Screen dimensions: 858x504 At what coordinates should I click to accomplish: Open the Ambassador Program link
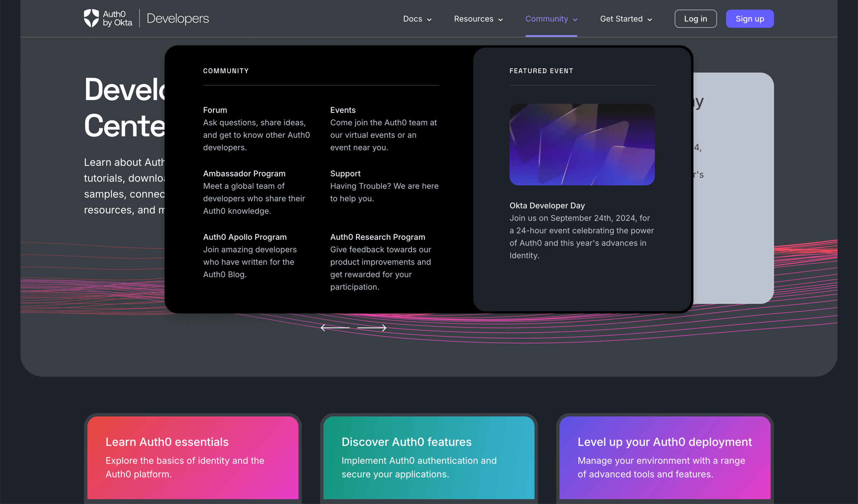(x=244, y=174)
